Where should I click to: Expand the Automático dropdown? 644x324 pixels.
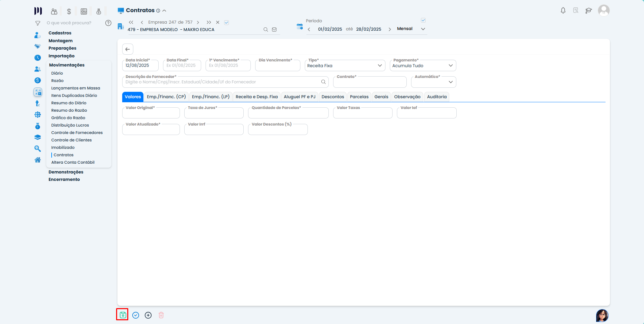450,82
